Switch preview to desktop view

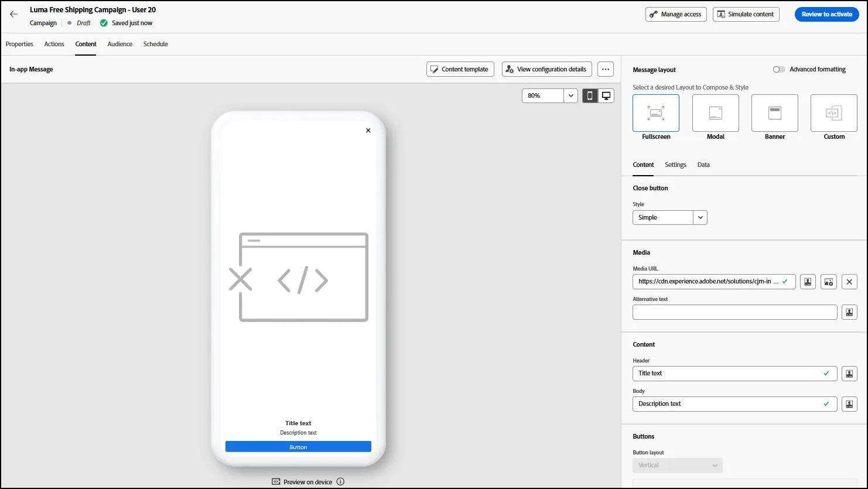point(606,95)
